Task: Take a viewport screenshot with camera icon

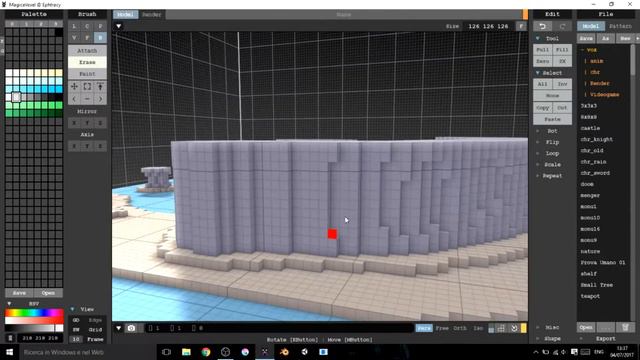Action: click(x=131, y=328)
